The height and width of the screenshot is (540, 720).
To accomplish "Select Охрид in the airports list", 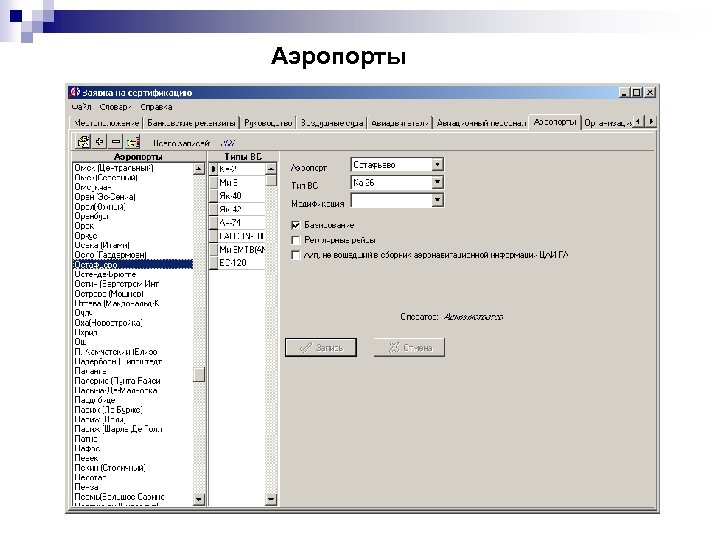I will (x=86, y=332).
